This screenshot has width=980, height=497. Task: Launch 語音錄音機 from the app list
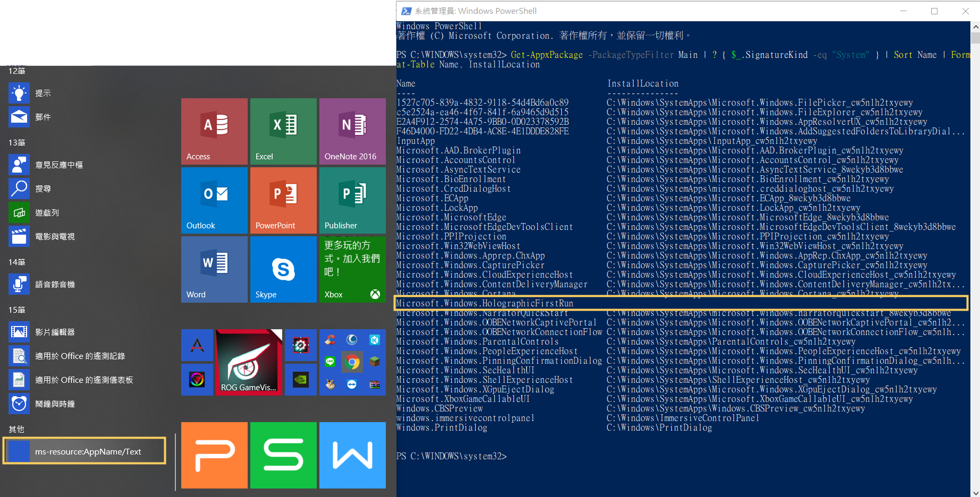pos(85,284)
